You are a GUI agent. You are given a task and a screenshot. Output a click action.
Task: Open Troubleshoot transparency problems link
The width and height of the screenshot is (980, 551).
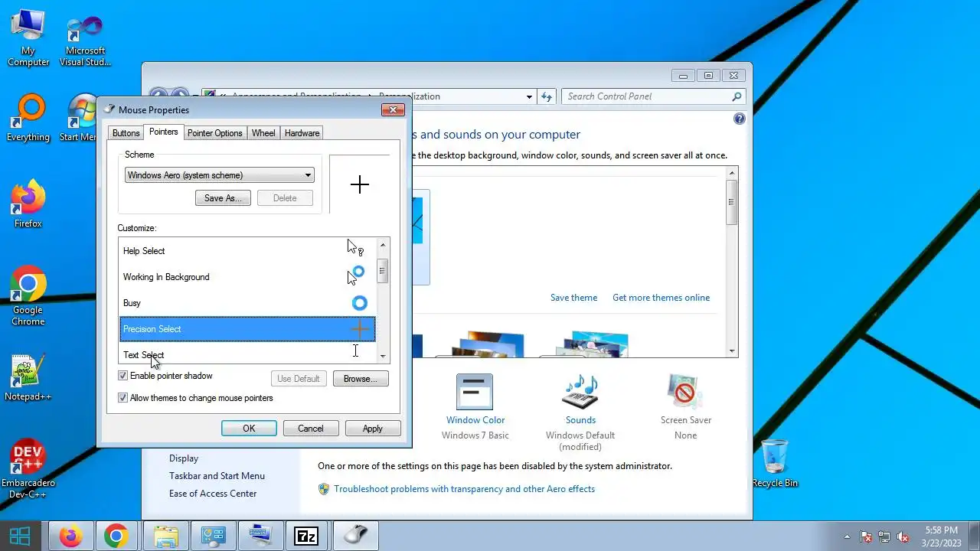(464, 489)
